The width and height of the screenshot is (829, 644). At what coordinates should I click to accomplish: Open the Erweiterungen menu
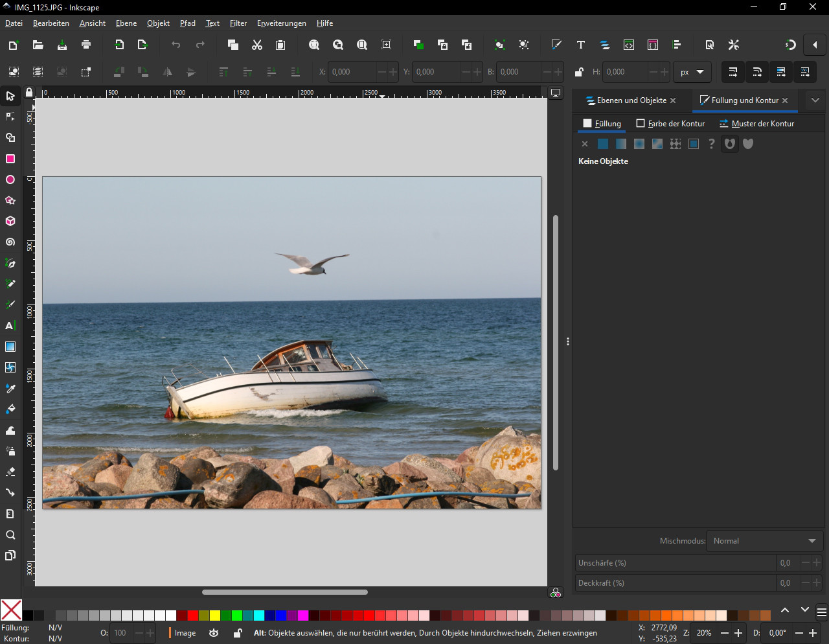(x=281, y=23)
